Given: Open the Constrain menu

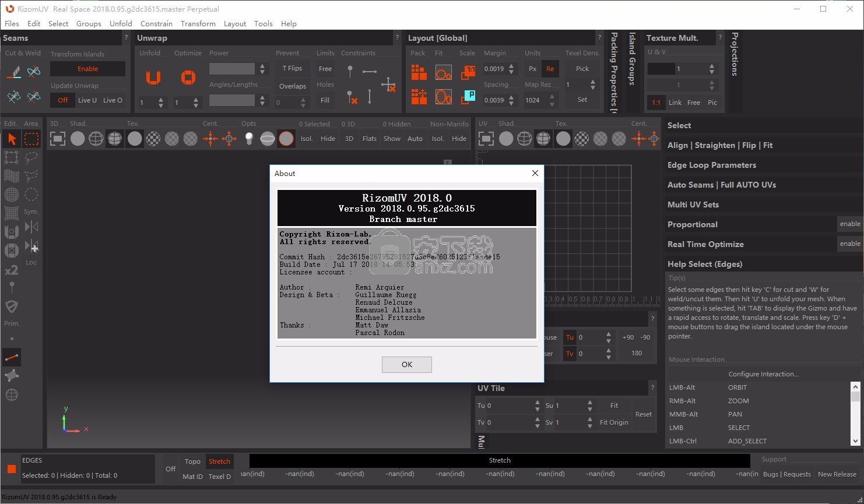Looking at the screenshot, I should tap(156, 24).
